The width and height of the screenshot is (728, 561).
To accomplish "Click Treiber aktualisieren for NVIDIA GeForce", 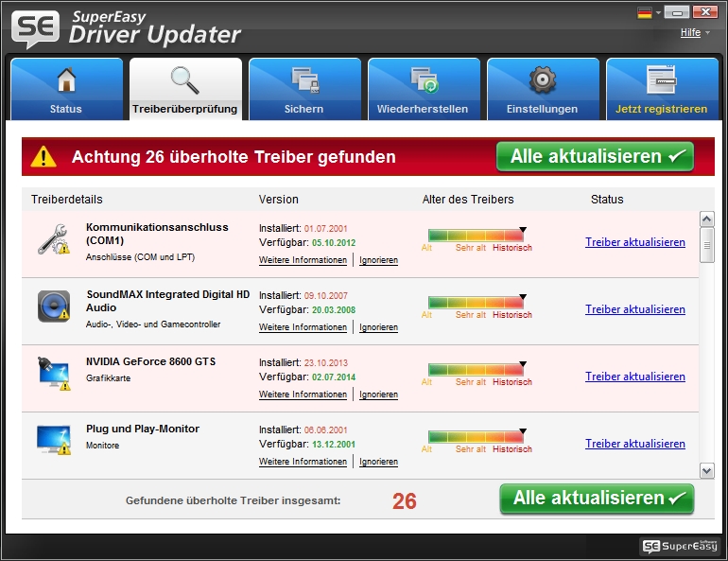I will [x=635, y=377].
